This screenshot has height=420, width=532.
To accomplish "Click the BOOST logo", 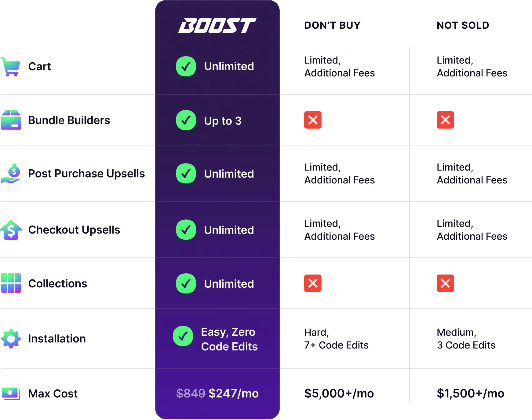I will [217, 25].
